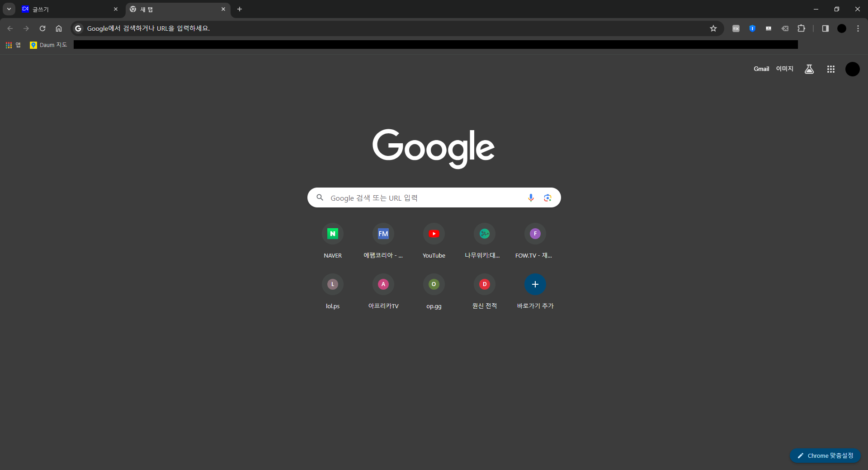868x470 pixels.
Task: Open the Daum 지도 bookmark
Action: 48,45
